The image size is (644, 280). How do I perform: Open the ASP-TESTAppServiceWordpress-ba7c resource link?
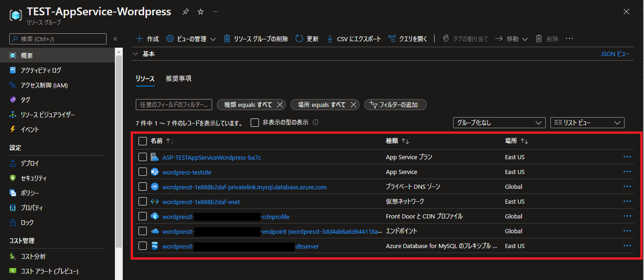click(212, 157)
